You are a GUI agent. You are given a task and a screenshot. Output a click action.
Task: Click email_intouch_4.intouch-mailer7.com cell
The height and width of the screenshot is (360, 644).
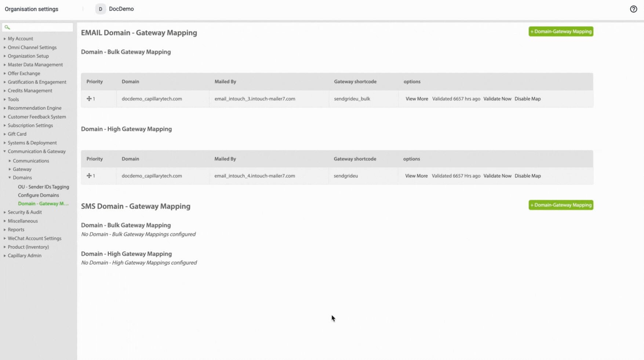(255, 176)
